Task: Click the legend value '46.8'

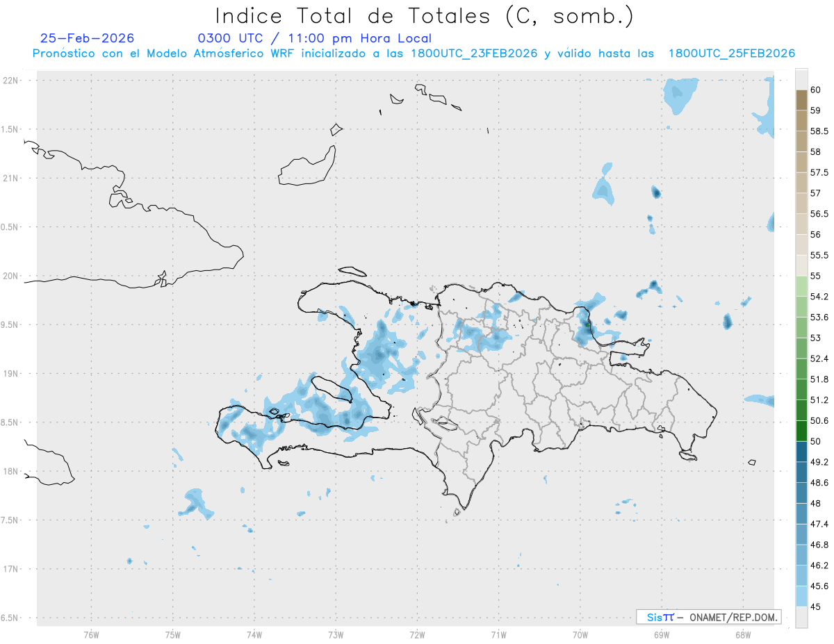Action: coord(819,545)
